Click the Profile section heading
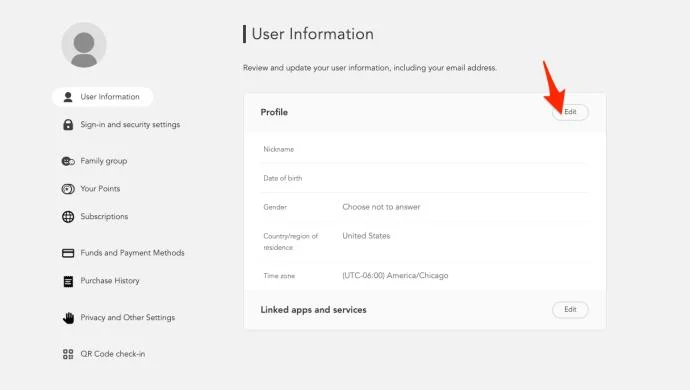This screenshot has height=390, width=690. [x=274, y=112]
